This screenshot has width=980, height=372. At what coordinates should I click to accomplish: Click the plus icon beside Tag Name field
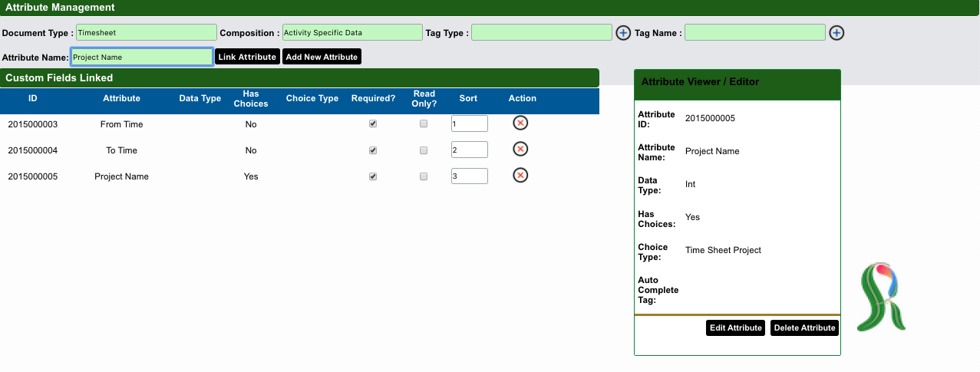pyautogui.click(x=836, y=33)
